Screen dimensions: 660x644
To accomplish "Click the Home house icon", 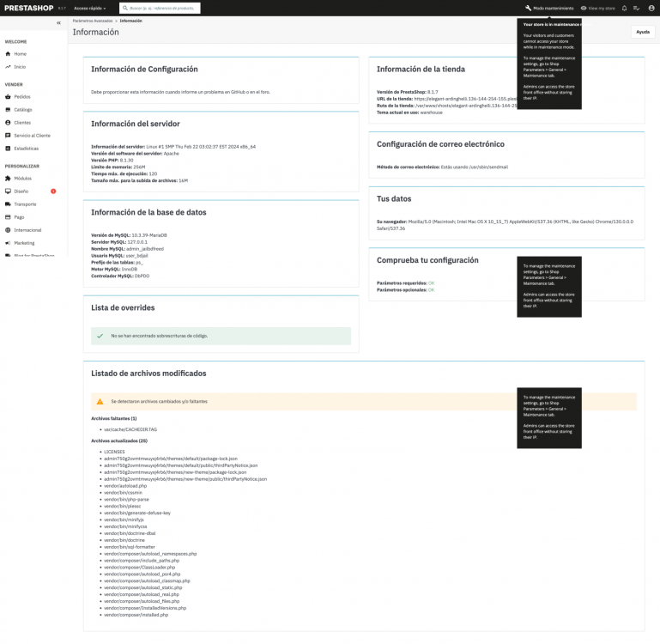I will (8, 54).
